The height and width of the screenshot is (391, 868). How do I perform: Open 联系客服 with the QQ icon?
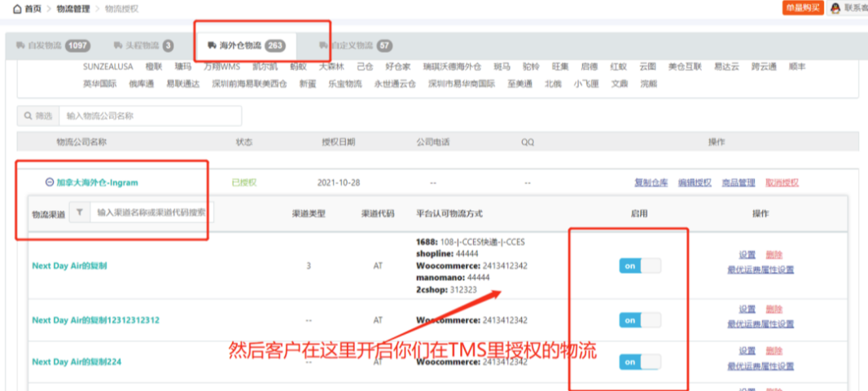[x=848, y=8]
